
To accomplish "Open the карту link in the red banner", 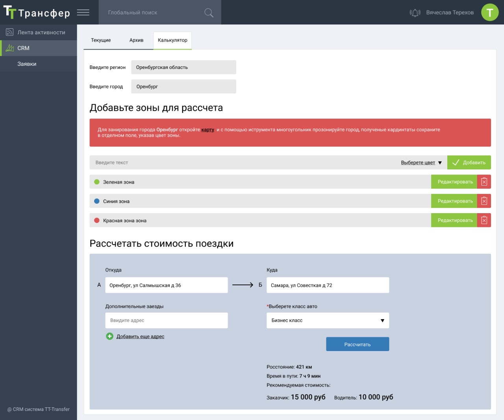I will click(x=208, y=130).
